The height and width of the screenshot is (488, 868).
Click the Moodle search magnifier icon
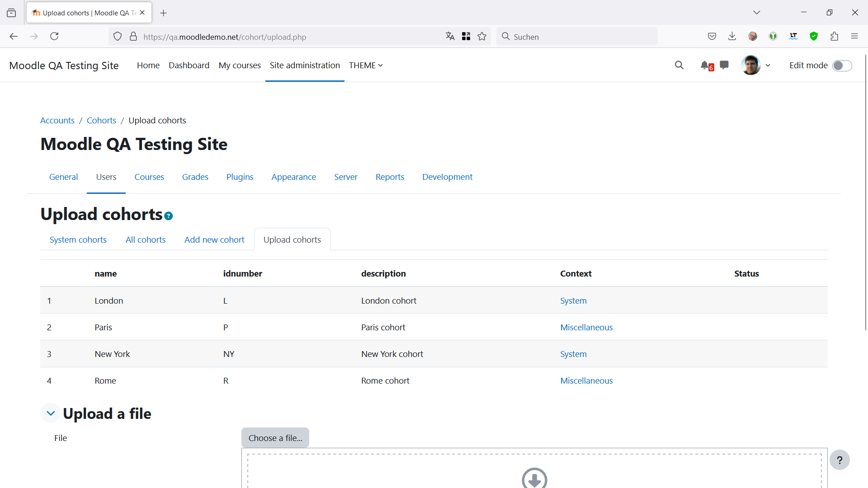pyautogui.click(x=679, y=65)
